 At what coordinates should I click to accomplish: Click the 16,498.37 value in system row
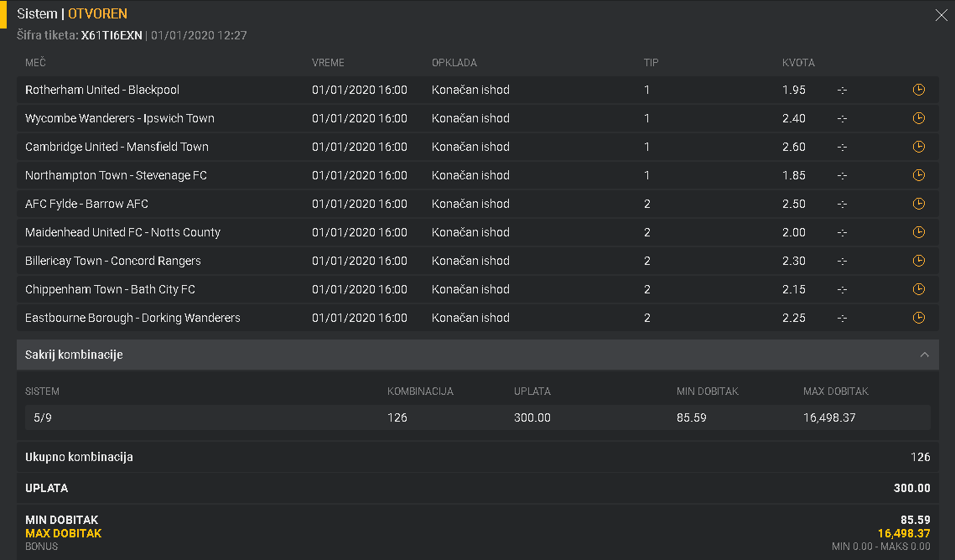(x=829, y=417)
